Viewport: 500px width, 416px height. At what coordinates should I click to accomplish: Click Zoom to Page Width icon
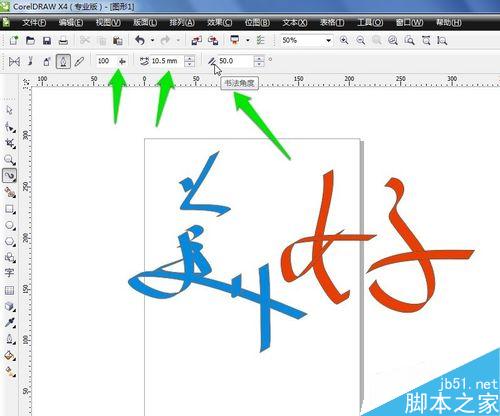426,41
